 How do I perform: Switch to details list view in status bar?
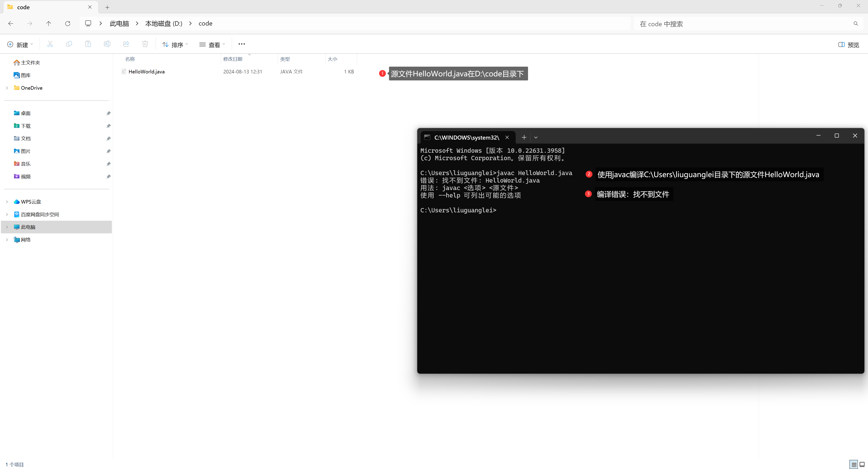(x=854, y=465)
